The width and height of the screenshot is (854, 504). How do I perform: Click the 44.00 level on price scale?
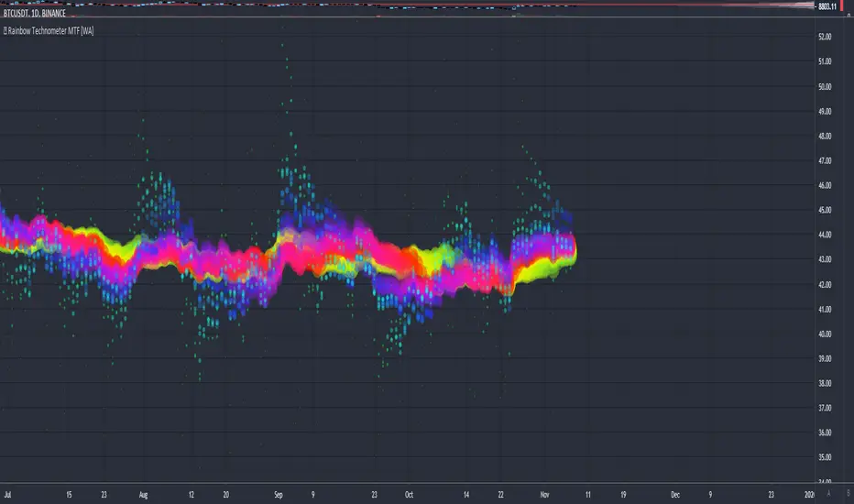[823, 235]
